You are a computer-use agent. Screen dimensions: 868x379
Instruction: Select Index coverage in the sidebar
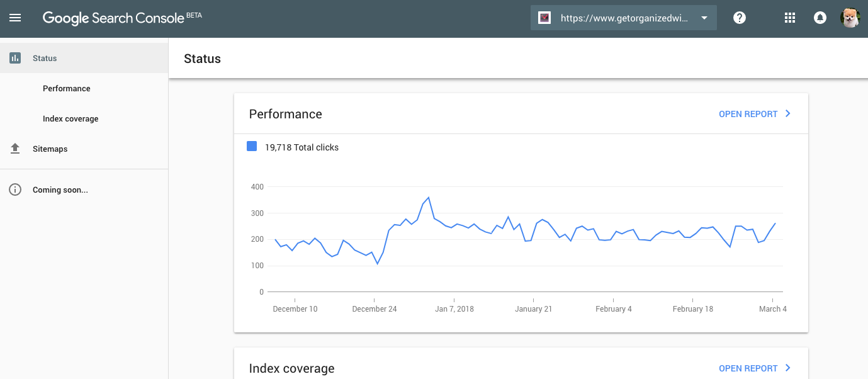coord(70,119)
